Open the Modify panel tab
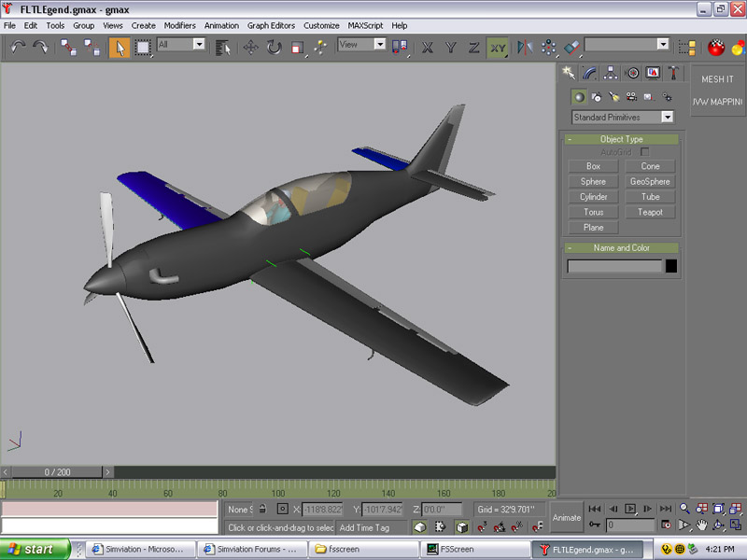747x560 pixels. pyautogui.click(x=590, y=73)
